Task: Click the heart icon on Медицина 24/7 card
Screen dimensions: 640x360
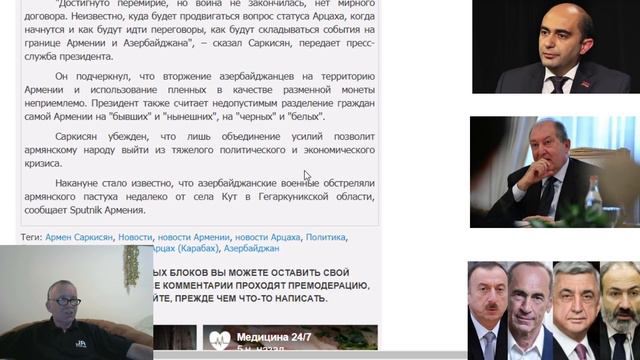Action: 220,340
